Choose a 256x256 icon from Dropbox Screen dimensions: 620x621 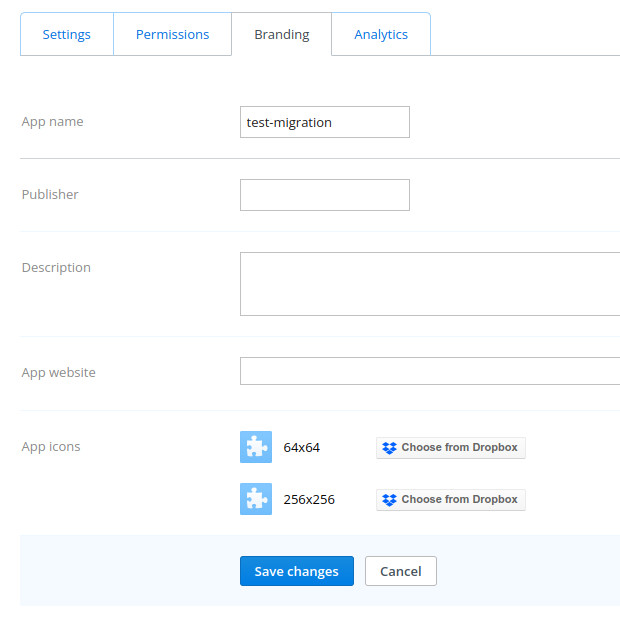[x=451, y=500]
